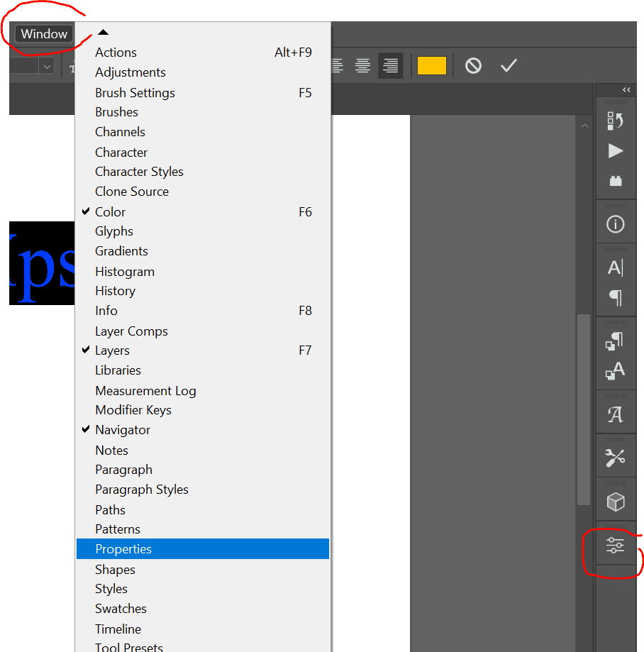Click the document scrollbar up arrow

point(584,126)
